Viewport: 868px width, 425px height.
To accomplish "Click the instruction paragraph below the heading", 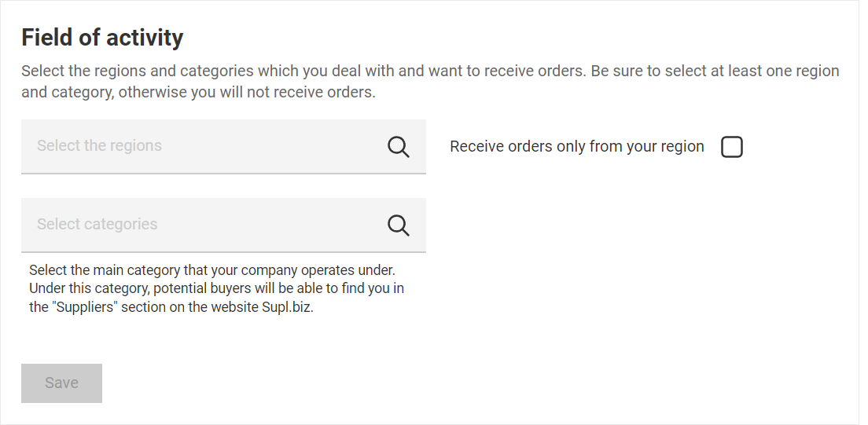I will point(430,82).
